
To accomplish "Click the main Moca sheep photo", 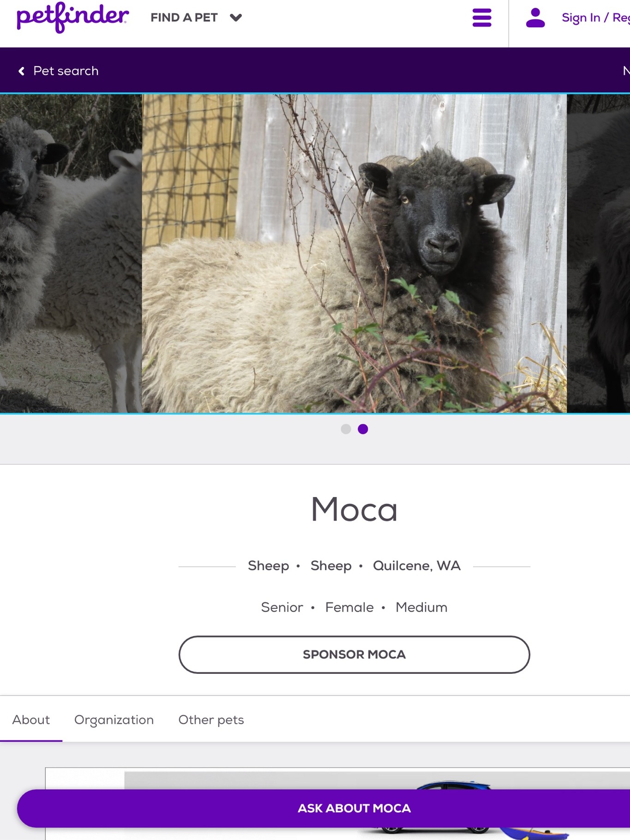I will coord(354,253).
